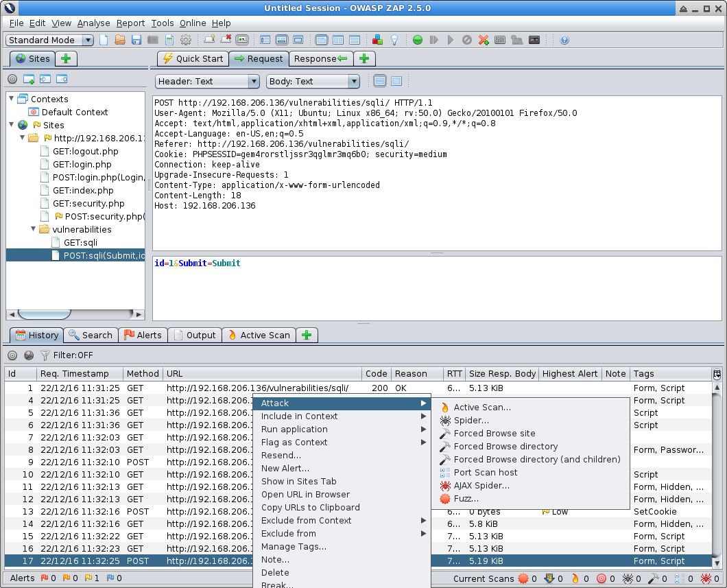Screen dimensions: 727x588
Task: Open the Tools menu
Action: click(163, 23)
